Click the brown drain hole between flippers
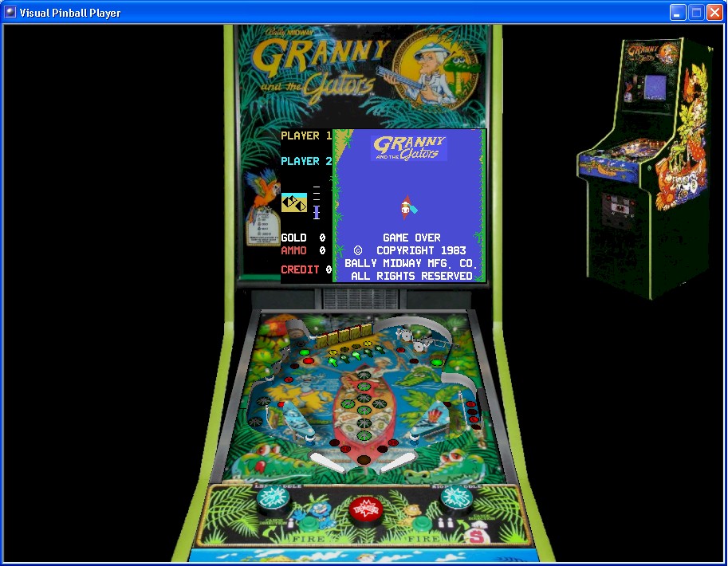This screenshot has height=566, width=728. (x=364, y=460)
